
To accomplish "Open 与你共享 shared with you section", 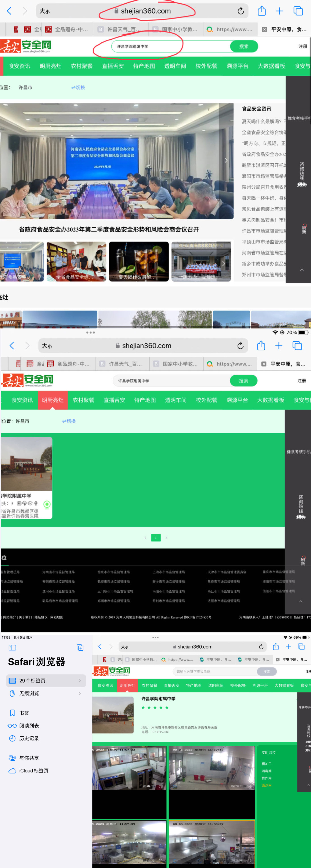I will coord(29,758).
